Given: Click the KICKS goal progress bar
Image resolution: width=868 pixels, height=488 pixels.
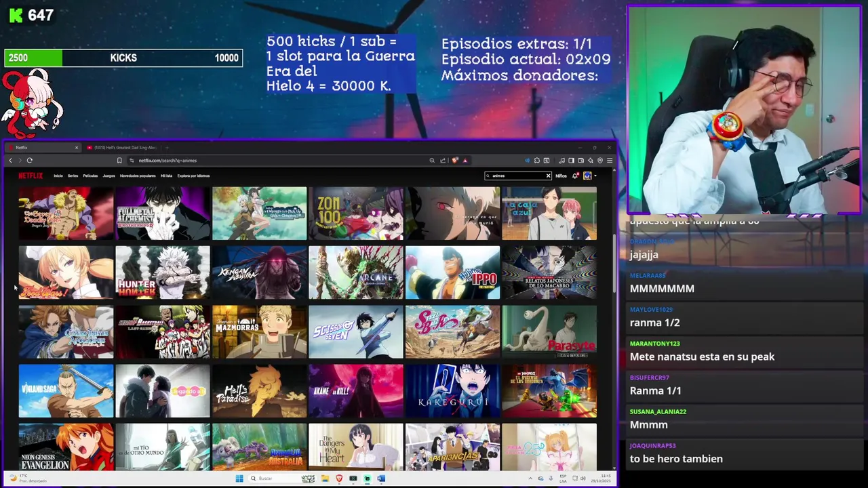Looking at the screenshot, I should (123, 58).
